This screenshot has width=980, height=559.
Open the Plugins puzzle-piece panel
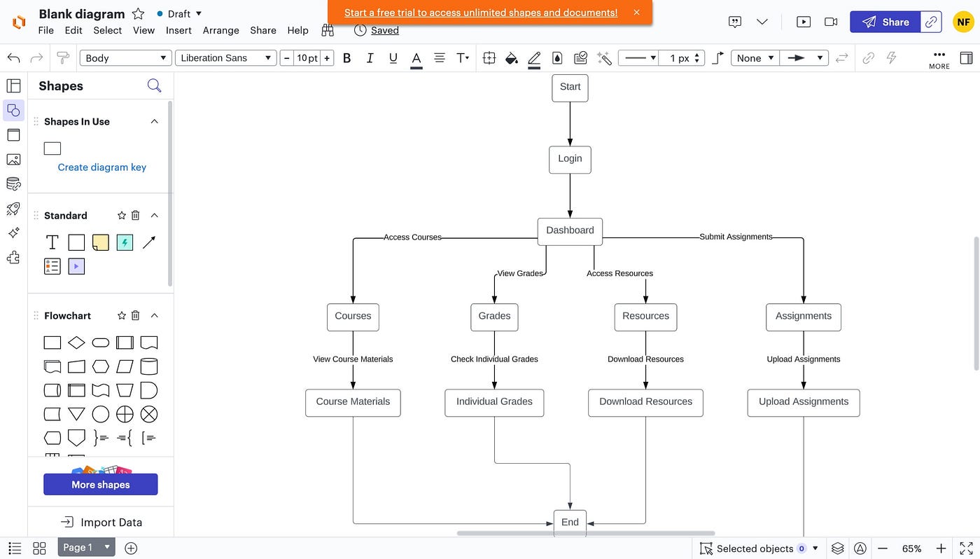click(x=13, y=258)
